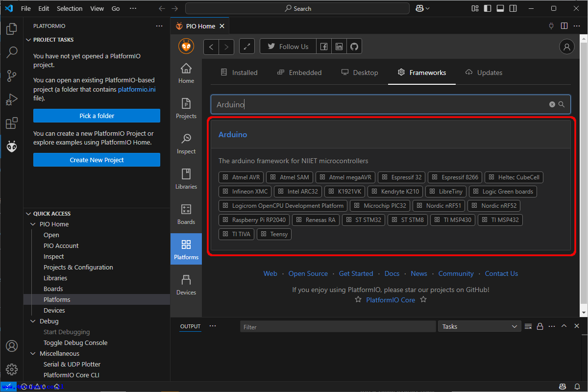The width and height of the screenshot is (588, 392).
Task: Open the Manage gear menu
Action: 12,369
